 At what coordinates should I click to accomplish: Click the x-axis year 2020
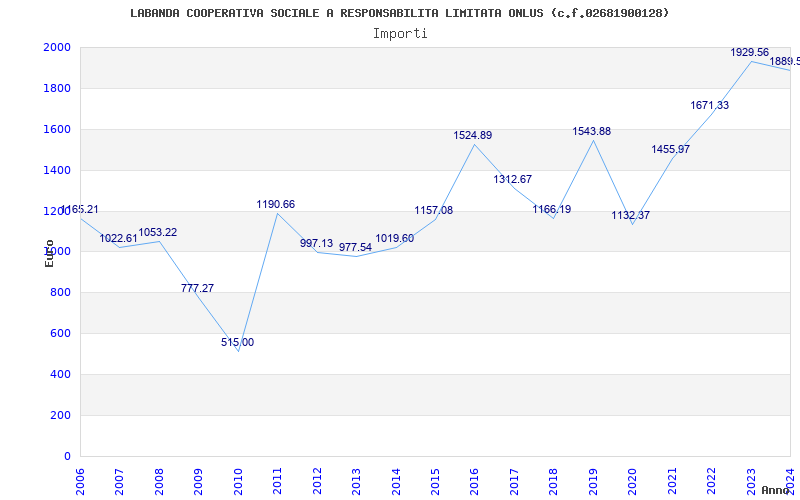point(633,482)
